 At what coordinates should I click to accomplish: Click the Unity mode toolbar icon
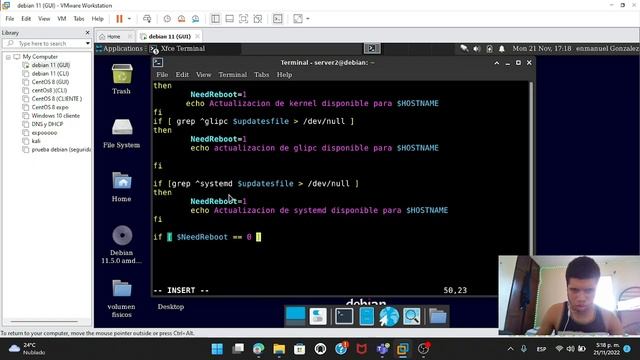(258, 19)
